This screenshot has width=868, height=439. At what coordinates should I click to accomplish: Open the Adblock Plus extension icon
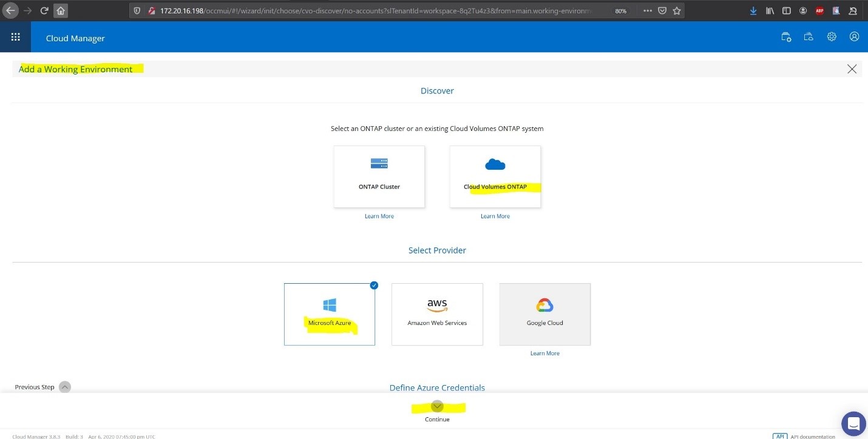[819, 11]
